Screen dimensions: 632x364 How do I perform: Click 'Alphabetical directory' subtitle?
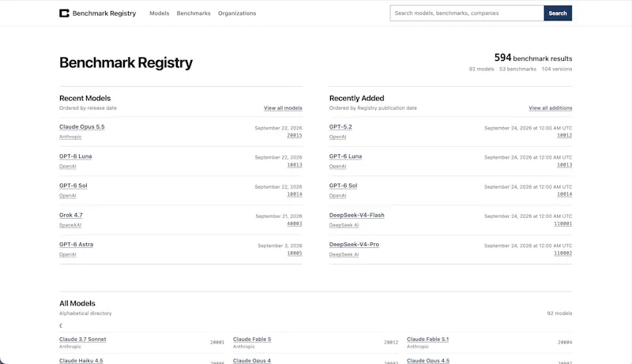point(85,313)
